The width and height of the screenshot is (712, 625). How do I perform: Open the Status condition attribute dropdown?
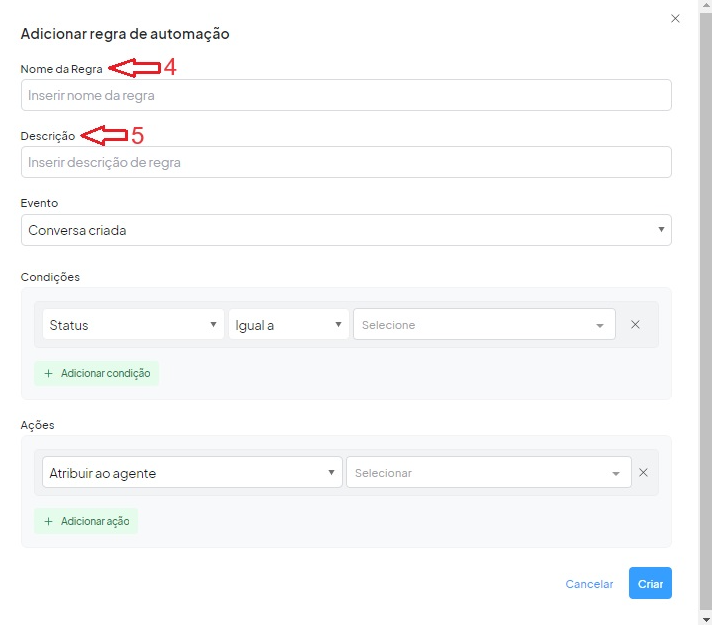[x=133, y=325]
